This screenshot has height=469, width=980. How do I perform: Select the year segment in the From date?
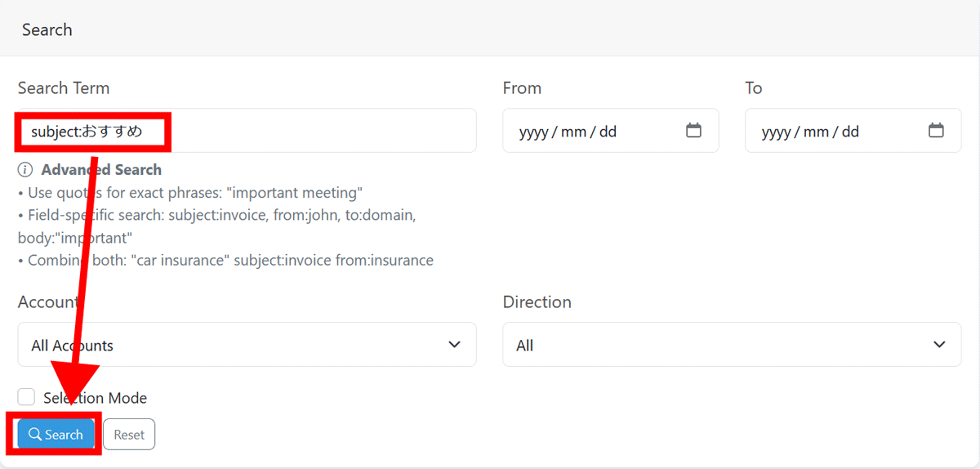[533, 132]
